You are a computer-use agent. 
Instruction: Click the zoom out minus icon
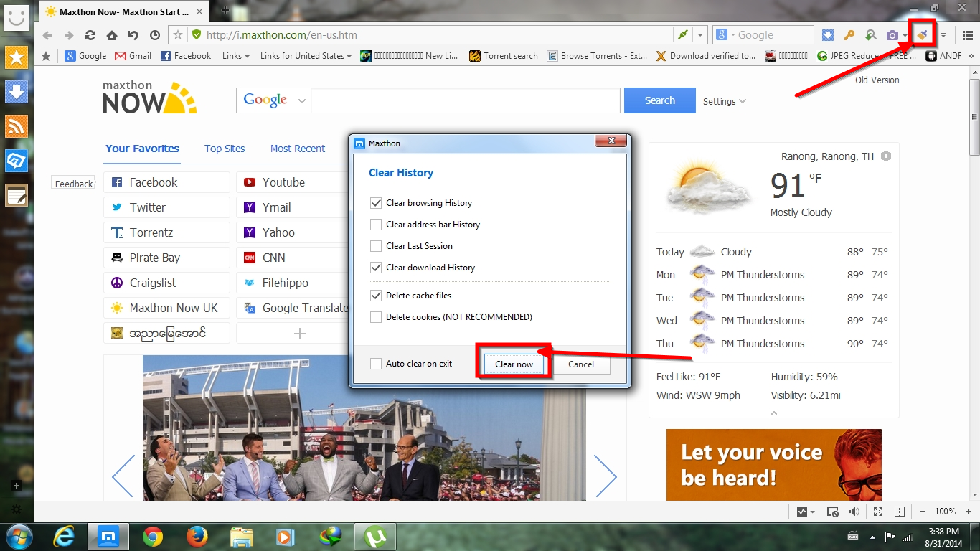[923, 512]
